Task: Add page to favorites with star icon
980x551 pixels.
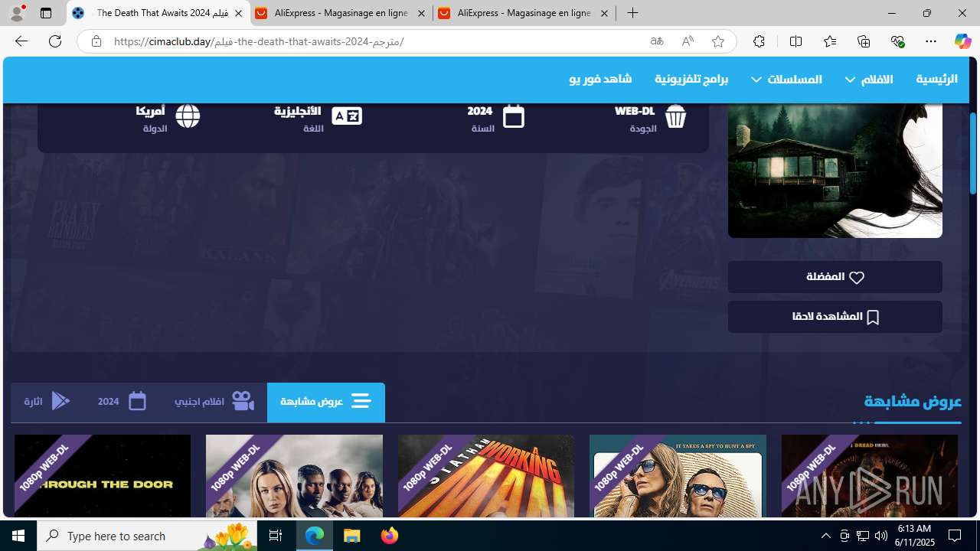Action: [718, 41]
